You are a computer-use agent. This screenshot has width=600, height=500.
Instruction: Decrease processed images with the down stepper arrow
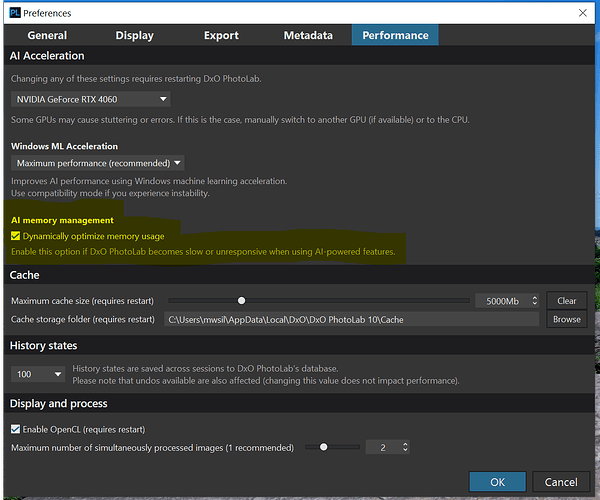tap(405, 450)
